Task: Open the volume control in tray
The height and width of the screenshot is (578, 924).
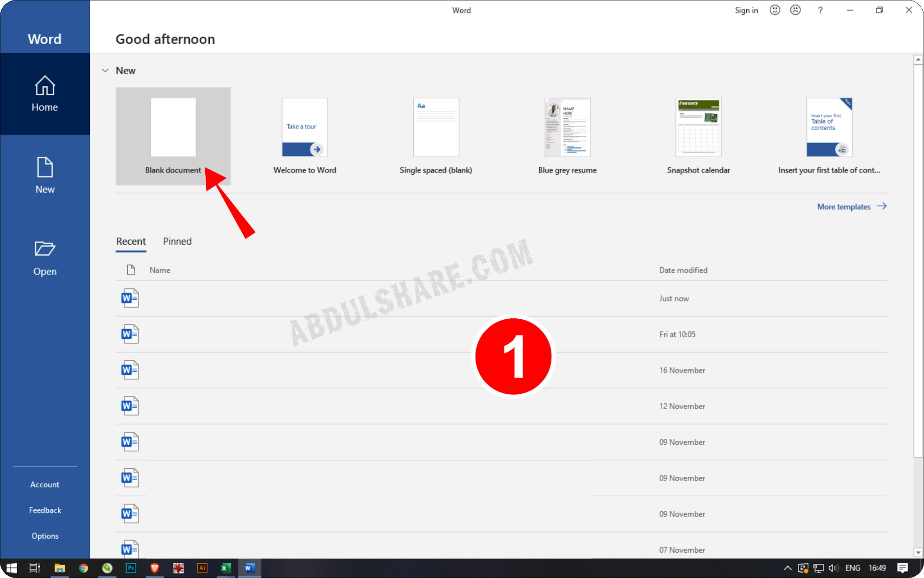Action: click(833, 568)
